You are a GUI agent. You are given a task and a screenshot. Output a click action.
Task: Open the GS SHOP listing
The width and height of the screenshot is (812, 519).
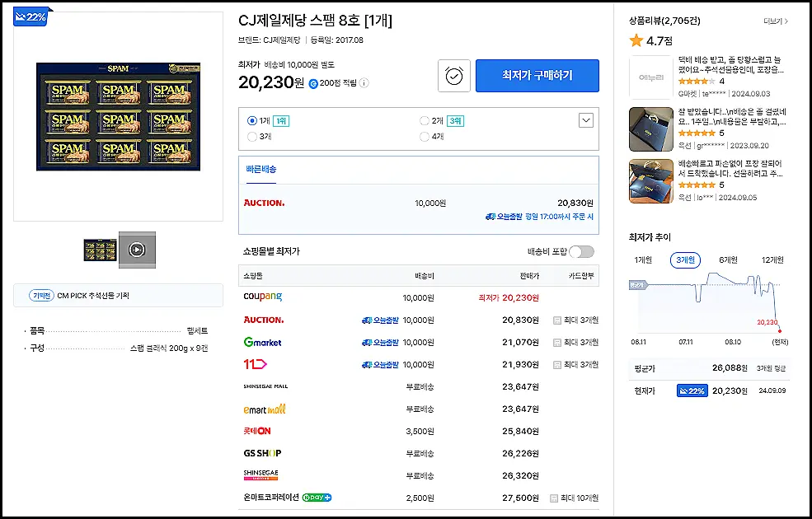(x=264, y=452)
